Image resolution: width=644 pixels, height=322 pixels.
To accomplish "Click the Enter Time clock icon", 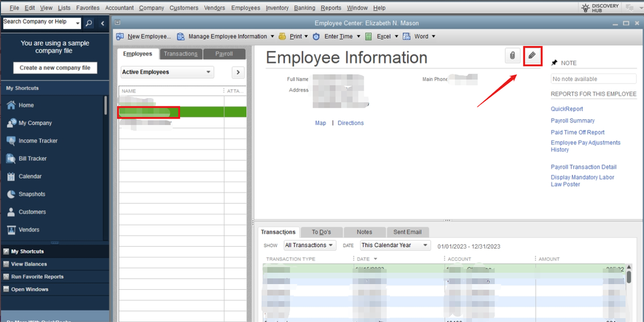I will point(317,37).
